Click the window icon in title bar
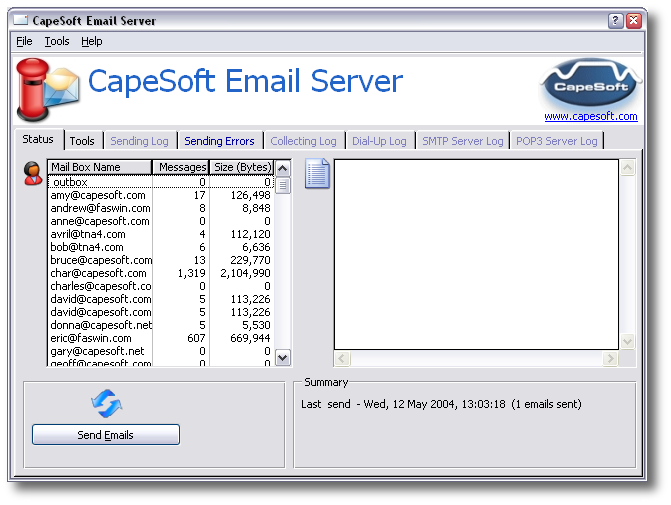This screenshot has height=505, width=671. [20, 21]
